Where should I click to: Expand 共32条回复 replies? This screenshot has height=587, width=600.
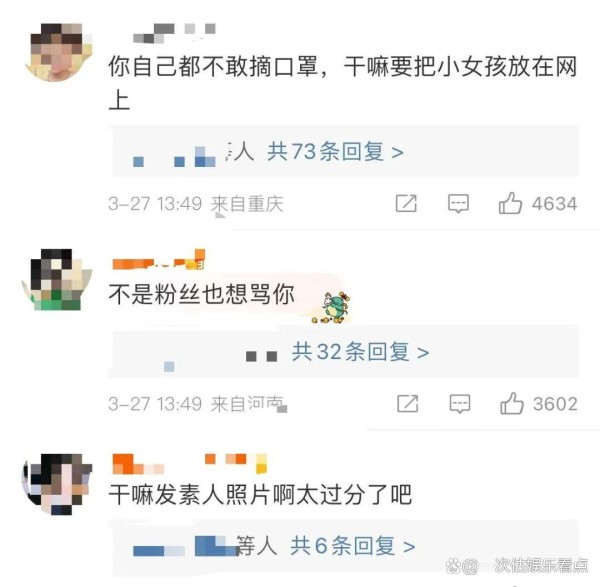(360, 351)
